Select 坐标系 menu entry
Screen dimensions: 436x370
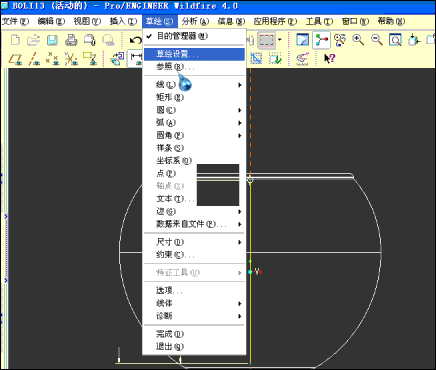point(194,161)
